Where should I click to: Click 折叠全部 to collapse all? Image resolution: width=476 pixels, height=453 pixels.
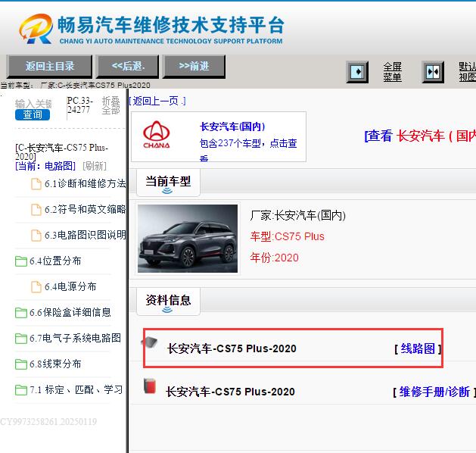point(110,105)
